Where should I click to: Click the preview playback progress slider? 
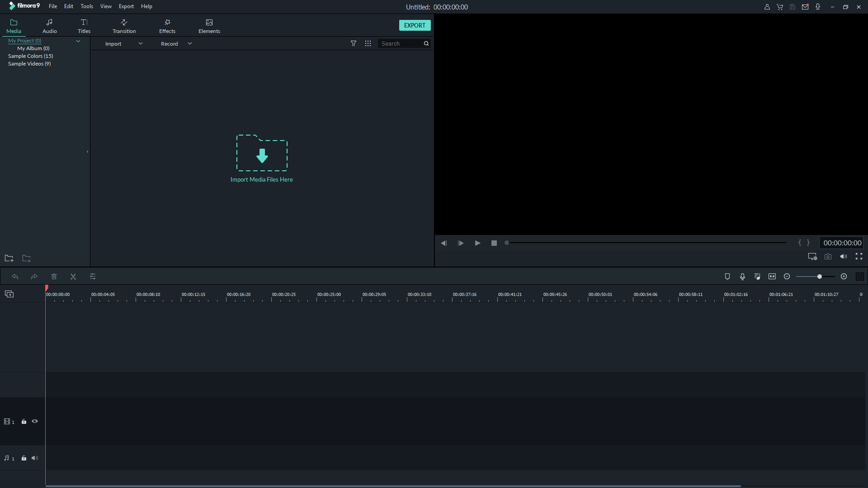[x=646, y=243]
